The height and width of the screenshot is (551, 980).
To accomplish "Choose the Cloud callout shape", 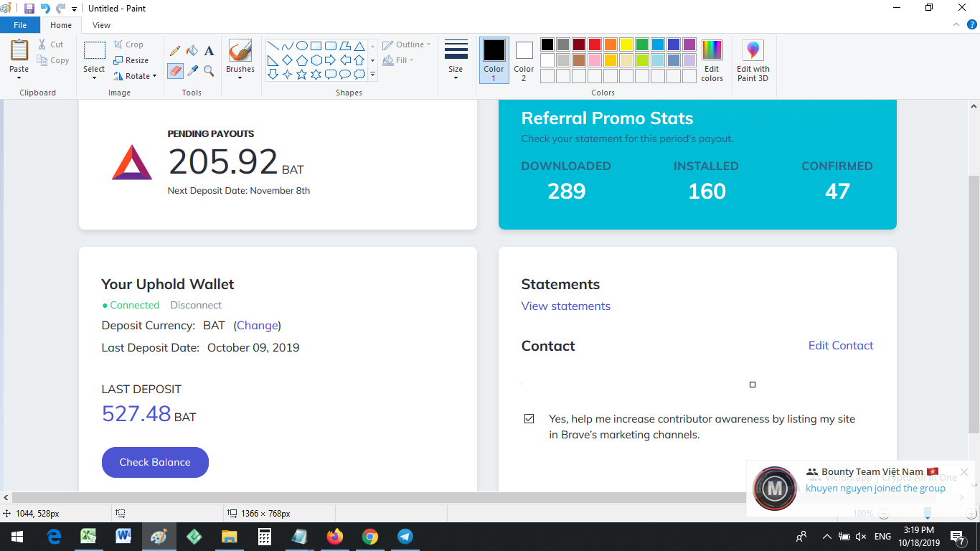I will pos(359,75).
